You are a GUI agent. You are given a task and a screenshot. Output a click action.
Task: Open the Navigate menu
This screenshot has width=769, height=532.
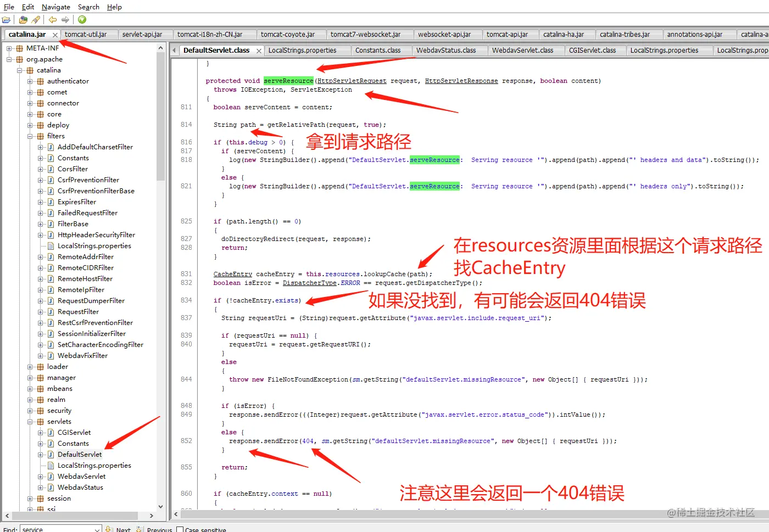pos(55,7)
